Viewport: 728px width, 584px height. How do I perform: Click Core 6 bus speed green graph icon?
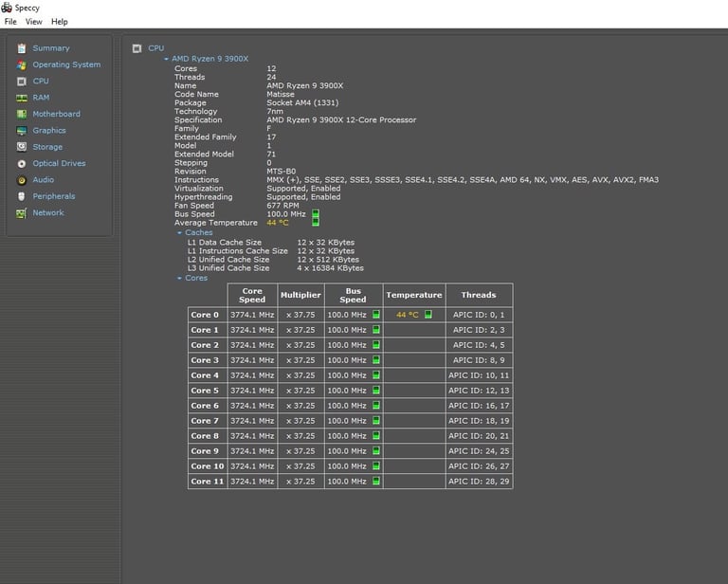tap(376, 405)
